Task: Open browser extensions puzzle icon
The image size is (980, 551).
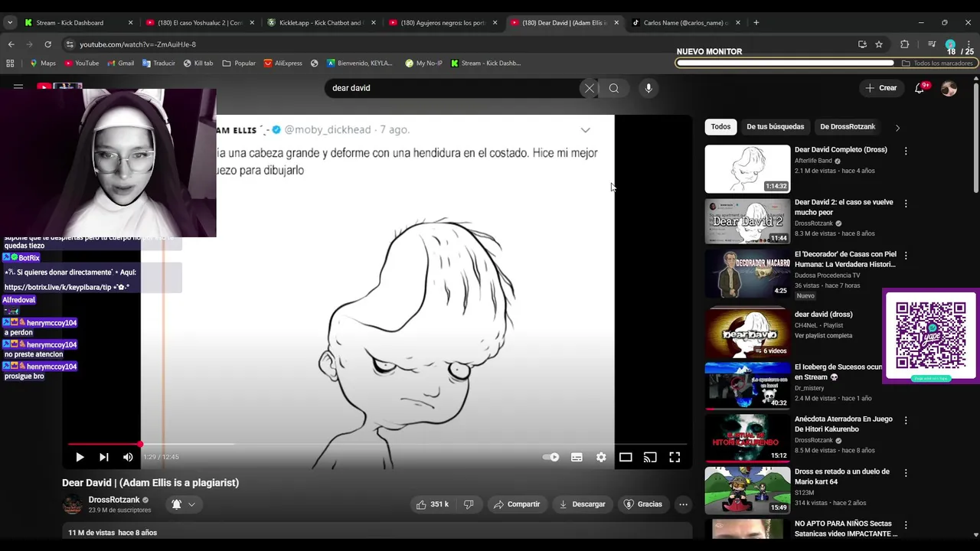Action: (904, 44)
